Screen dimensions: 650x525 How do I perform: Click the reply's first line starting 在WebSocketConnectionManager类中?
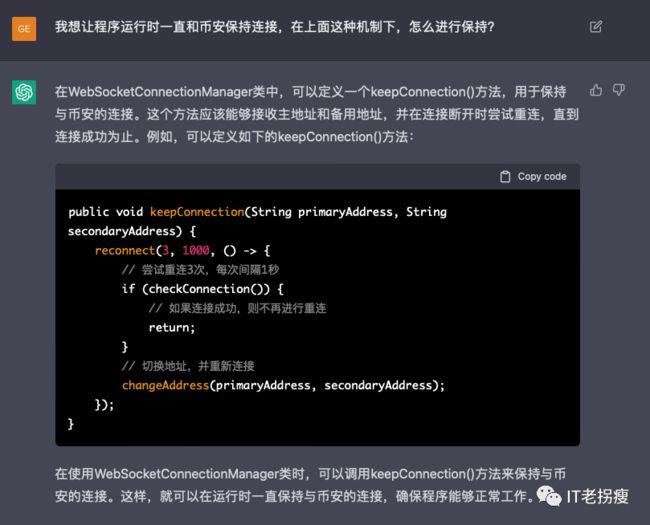coord(310,92)
